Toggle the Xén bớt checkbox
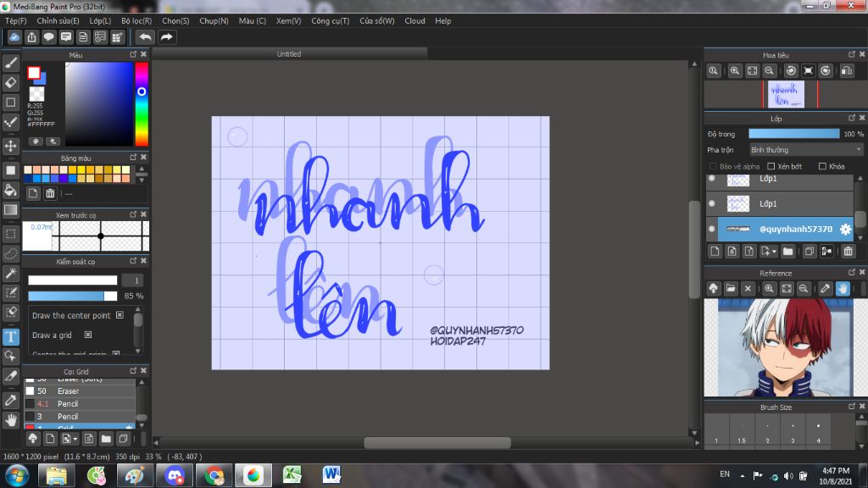 tap(771, 166)
